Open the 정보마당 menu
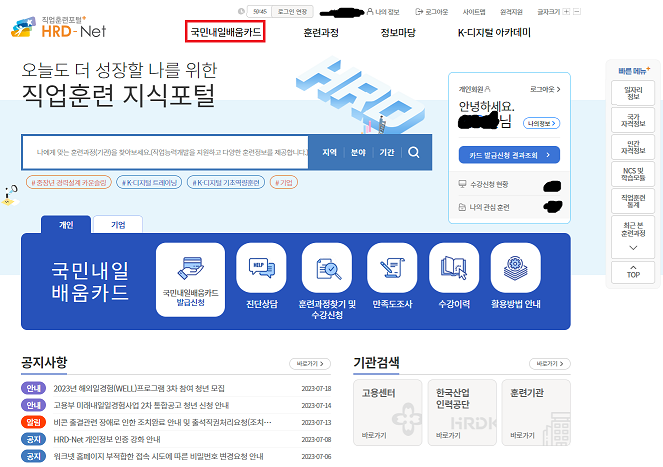 point(398,33)
